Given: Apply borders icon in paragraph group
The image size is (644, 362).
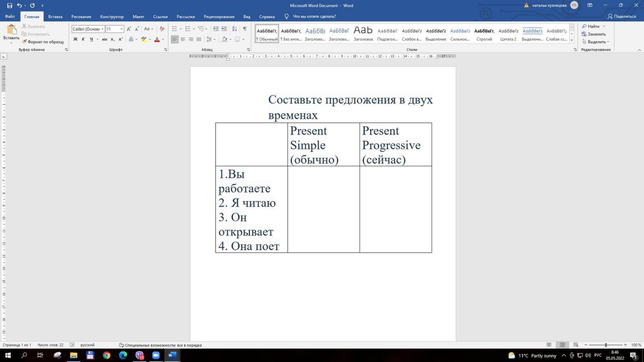Looking at the screenshot, I should click(237, 39).
